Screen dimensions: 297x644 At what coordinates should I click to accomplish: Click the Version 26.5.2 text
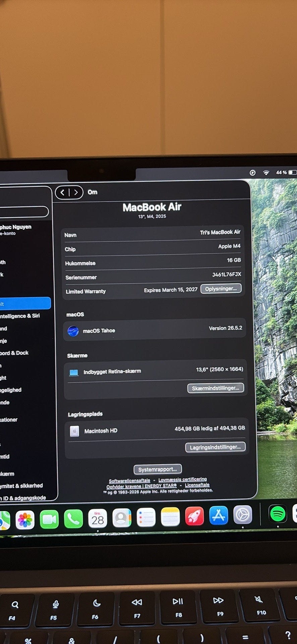pos(226,328)
